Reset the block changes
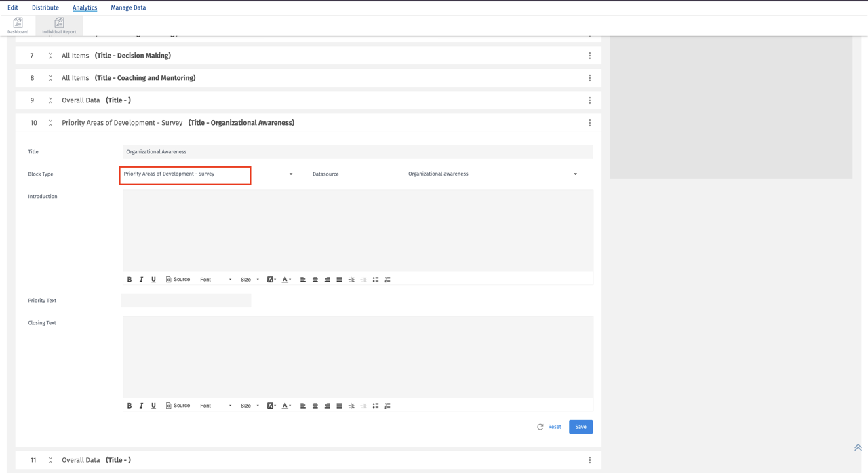The height and width of the screenshot is (473, 868). (549, 426)
